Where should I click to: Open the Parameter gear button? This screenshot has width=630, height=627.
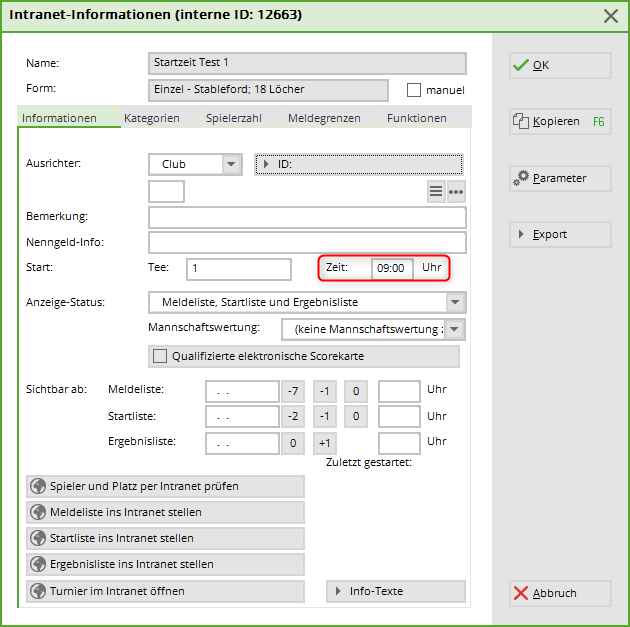(560, 178)
